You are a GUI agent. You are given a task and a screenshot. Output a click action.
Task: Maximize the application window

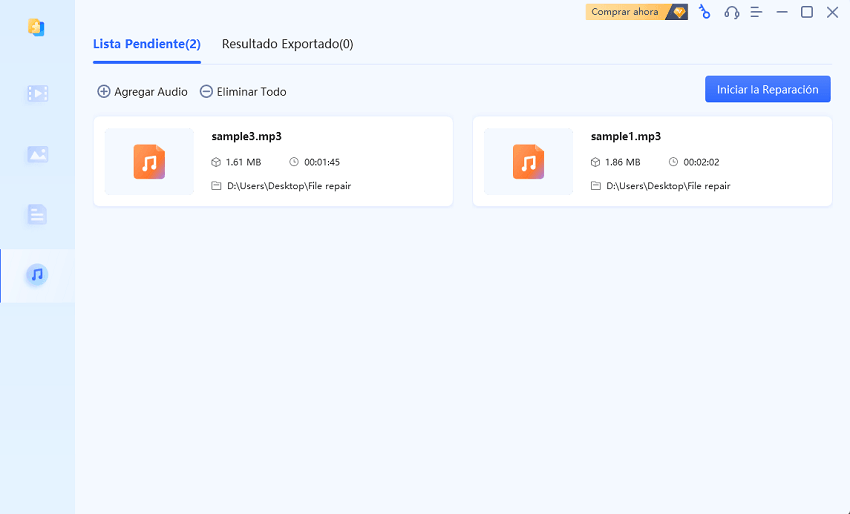click(x=807, y=12)
